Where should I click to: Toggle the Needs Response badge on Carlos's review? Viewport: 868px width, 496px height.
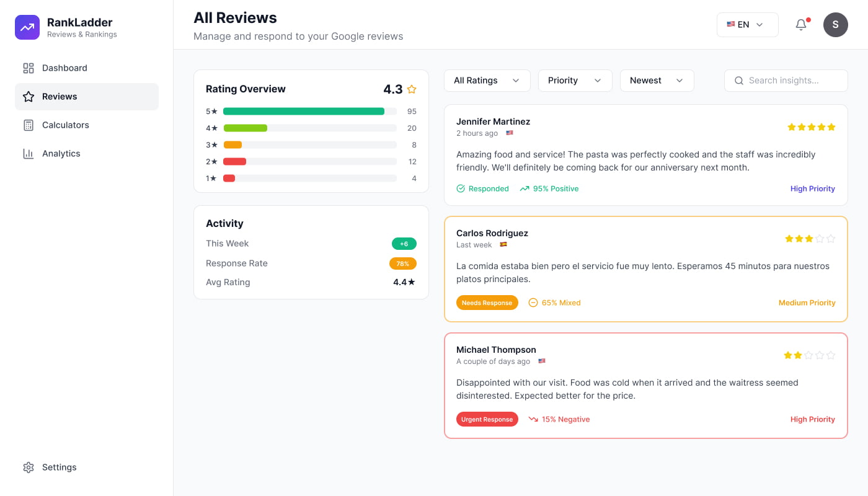pyautogui.click(x=487, y=303)
